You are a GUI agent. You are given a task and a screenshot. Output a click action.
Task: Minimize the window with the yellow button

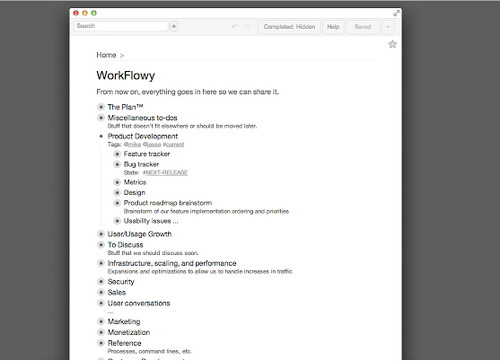coord(85,13)
